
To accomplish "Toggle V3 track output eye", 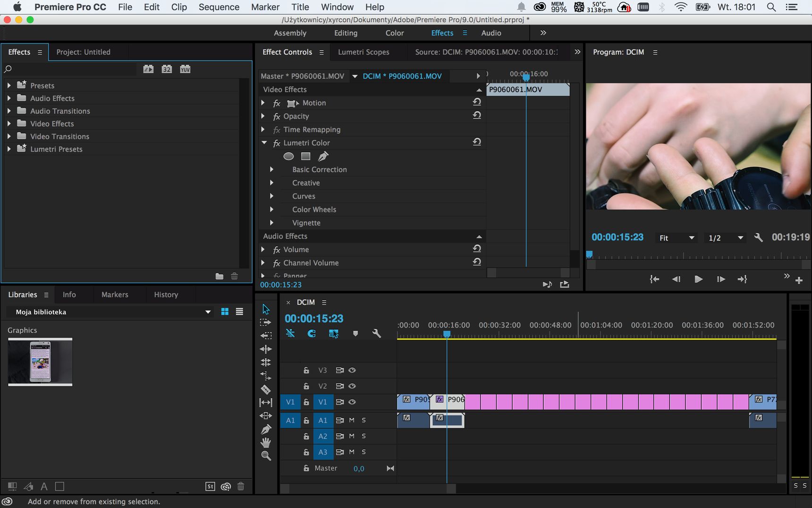I will (352, 370).
